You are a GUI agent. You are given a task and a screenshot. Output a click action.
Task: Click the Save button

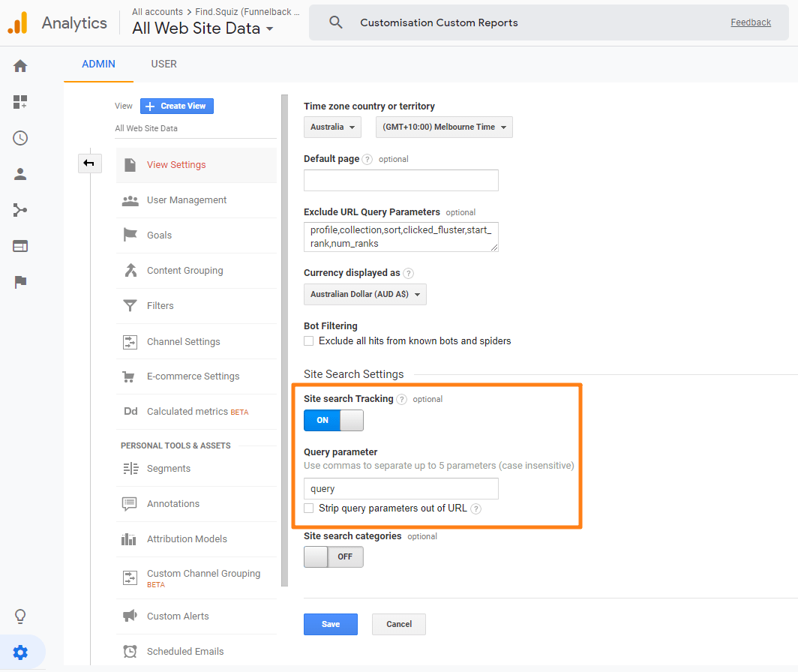point(331,624)
